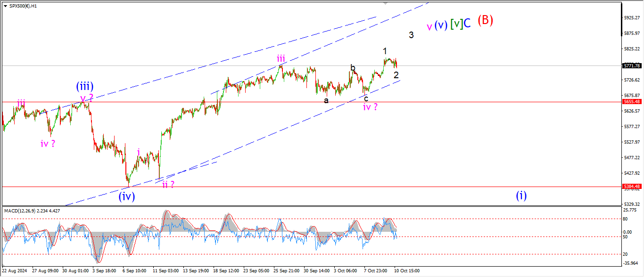Select the black 'a' correction label
Image resolution: width=644 pixels, height=277 pixels.
326,100
